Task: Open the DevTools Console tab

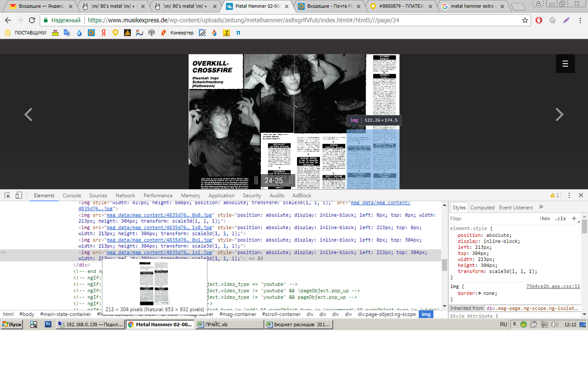Action: coord(72,195)
